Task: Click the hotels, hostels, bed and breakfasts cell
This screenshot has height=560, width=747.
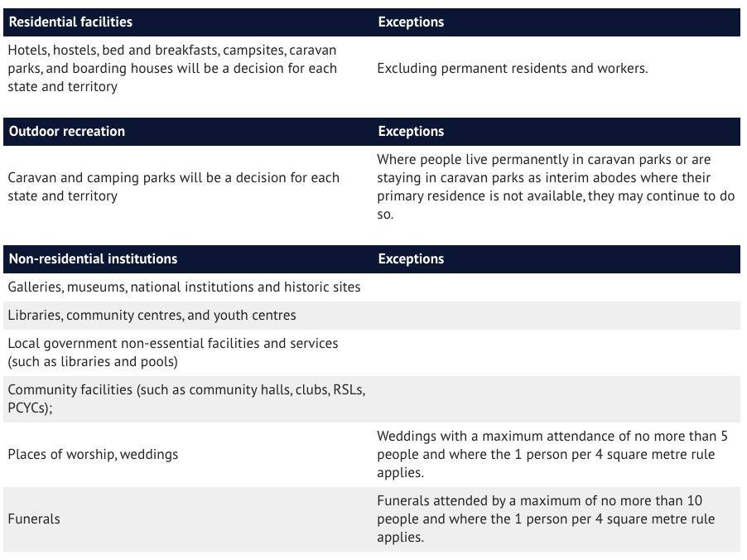Action: pyautogui.click(x=172, y=68)
